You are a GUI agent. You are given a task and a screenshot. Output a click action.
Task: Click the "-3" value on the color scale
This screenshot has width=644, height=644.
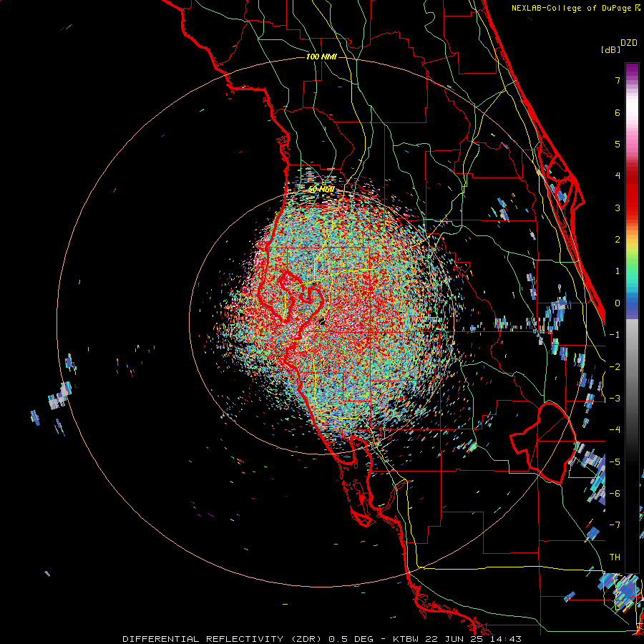coord(615,399)
